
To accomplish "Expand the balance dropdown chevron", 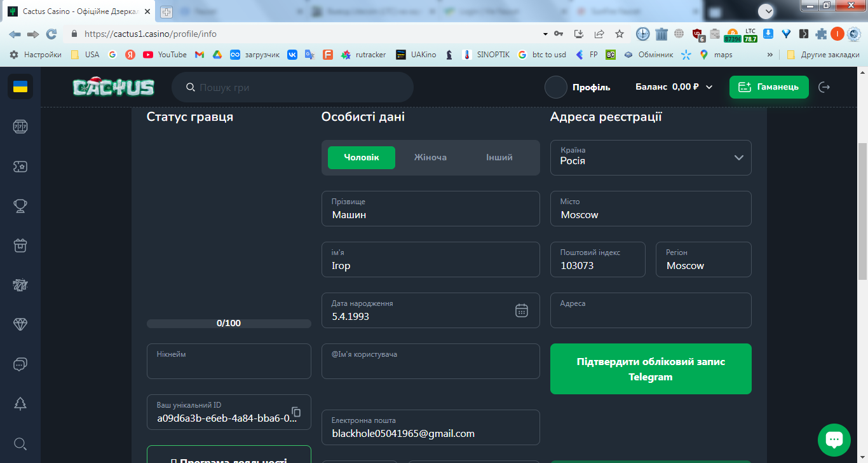I will [709, 87].
